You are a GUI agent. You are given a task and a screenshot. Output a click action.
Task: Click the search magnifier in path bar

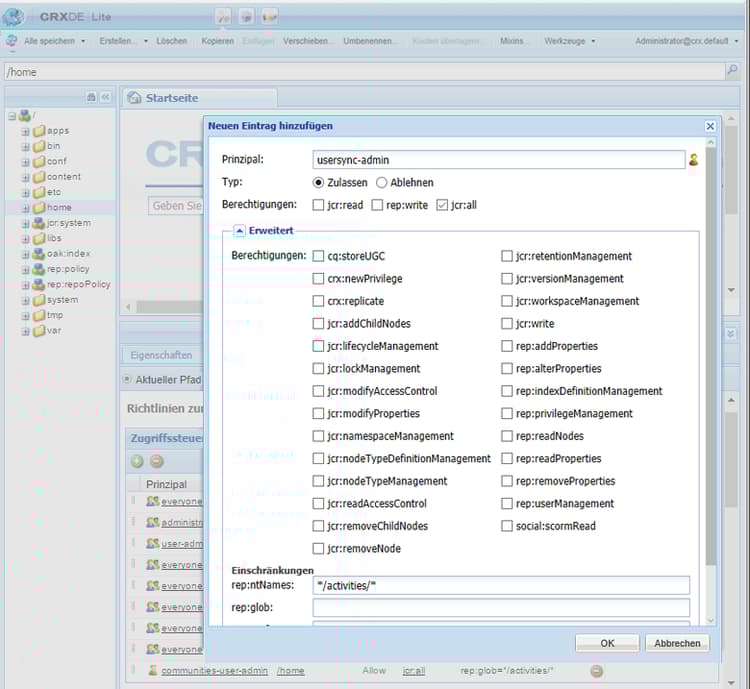click(732, 71)
